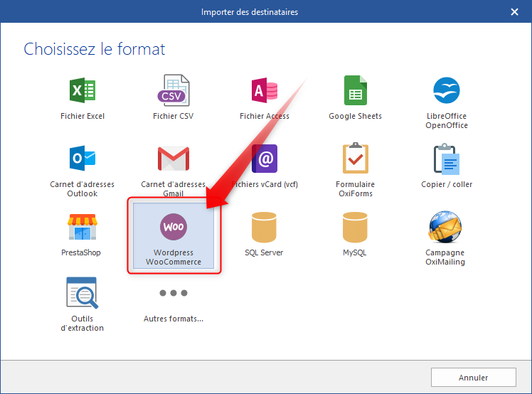The image size is (532, 394).
Task: Click the "SQL Server" label text
Action: click(x=264, y=252)
